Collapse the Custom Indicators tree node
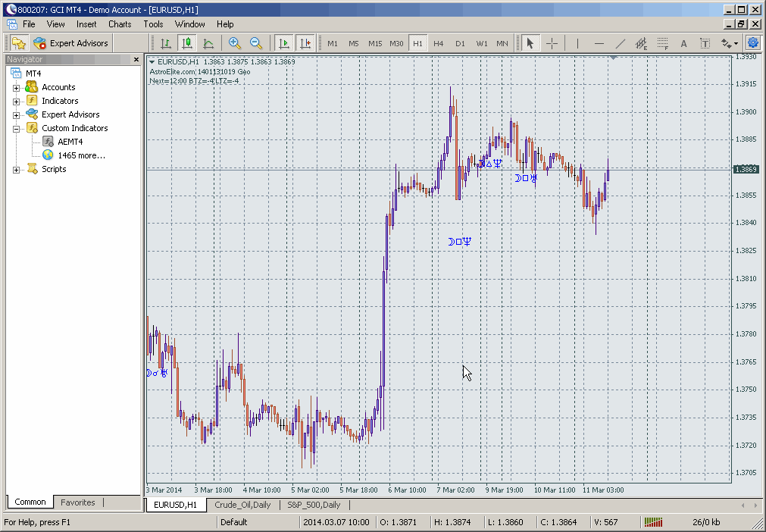The width and height of the screenshot is (766, 532). 17,129
